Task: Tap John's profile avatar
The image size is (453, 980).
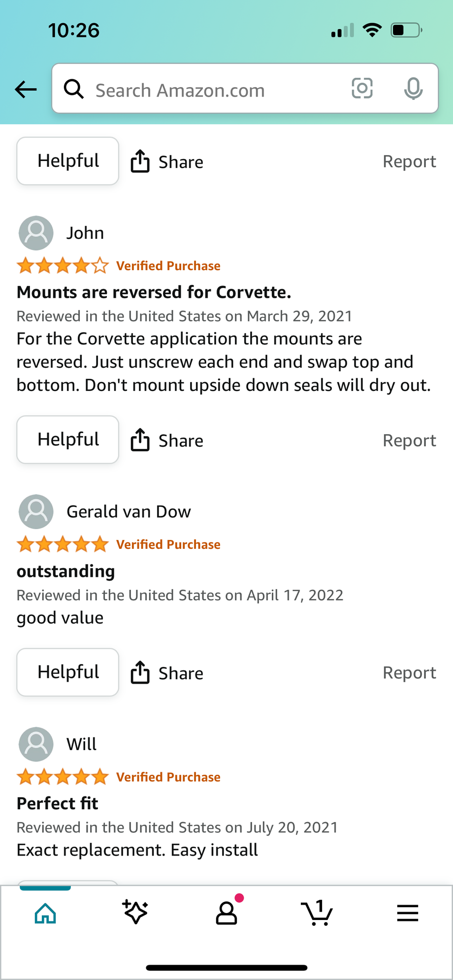Action: coord(36,233)
